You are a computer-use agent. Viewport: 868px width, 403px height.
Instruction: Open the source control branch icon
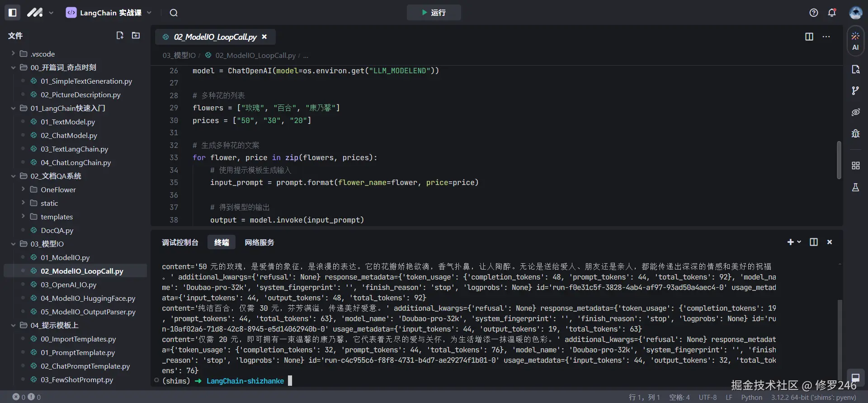855,90
